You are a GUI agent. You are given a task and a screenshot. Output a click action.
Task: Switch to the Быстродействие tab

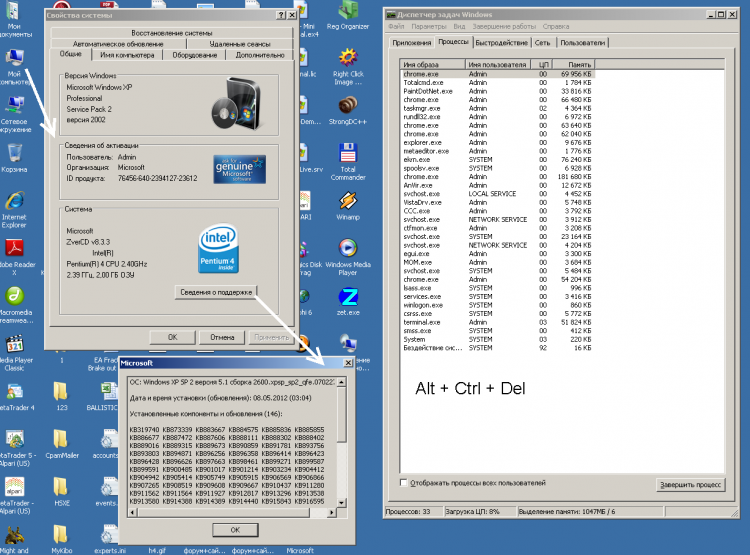pyautogui.click(x=501, y=43)
